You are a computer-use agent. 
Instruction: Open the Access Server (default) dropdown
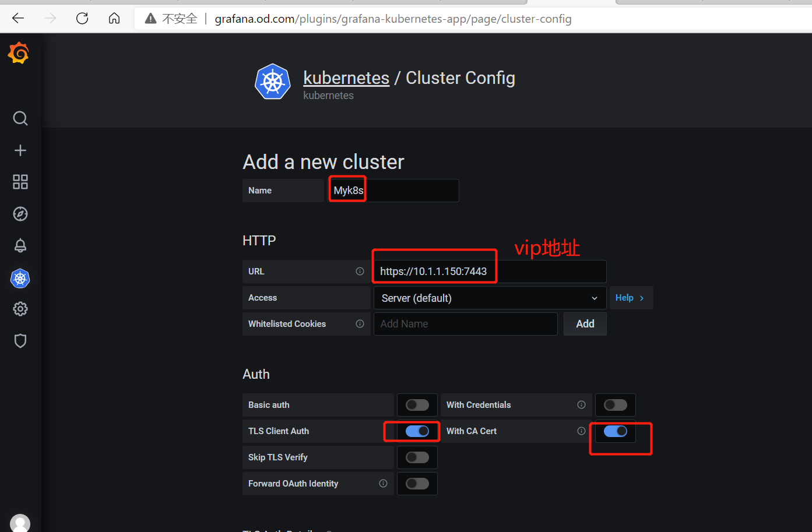490,298
